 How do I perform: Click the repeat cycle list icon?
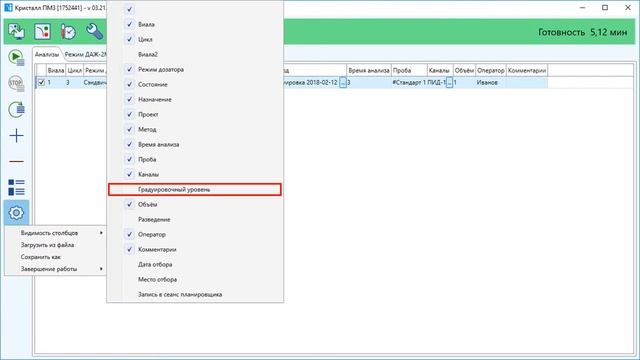pos(16,109)
